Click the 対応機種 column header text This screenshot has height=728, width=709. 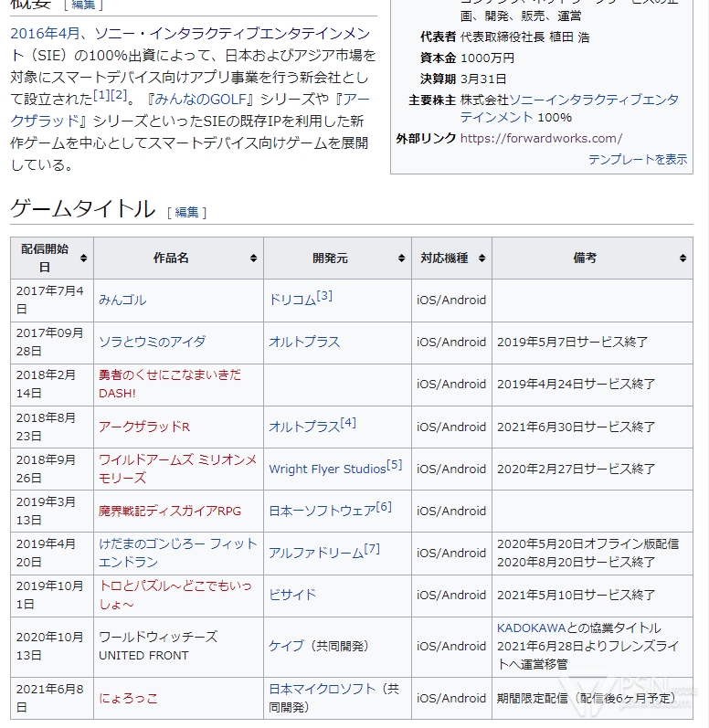pyautogui.click(x=444, y=258)
